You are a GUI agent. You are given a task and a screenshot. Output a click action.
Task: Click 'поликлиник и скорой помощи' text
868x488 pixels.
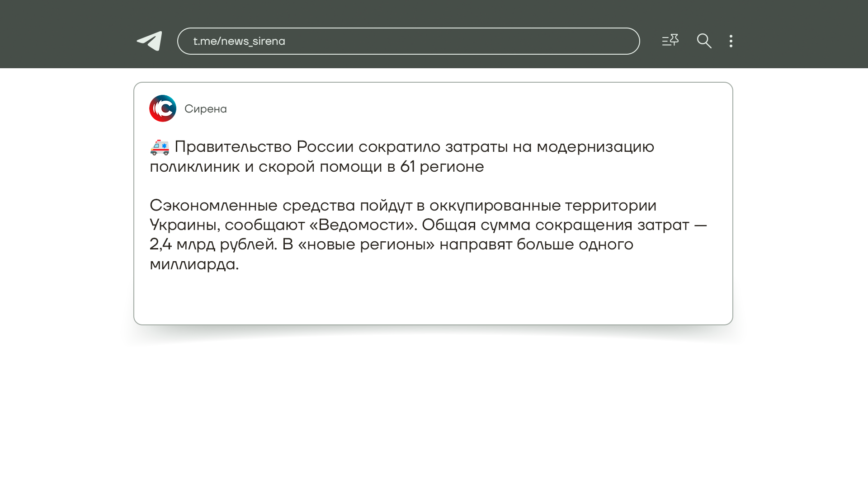[x=266, y=167]
